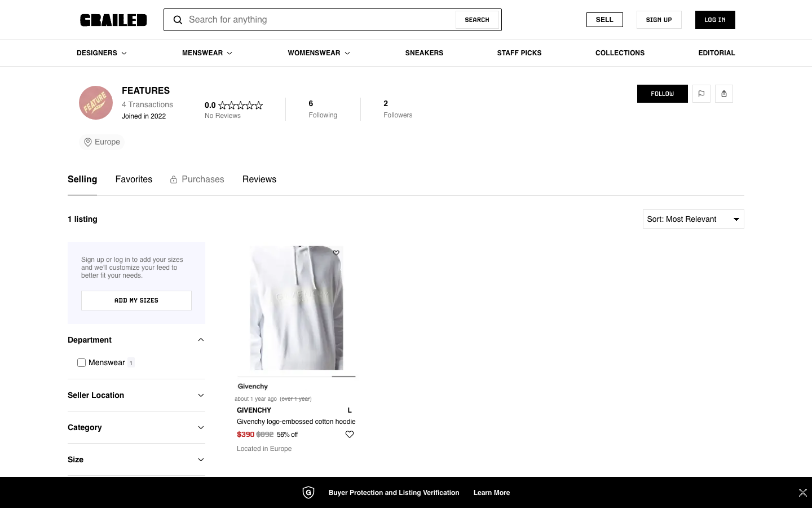
Task: Click the Grailed logo
Action: 113,20
